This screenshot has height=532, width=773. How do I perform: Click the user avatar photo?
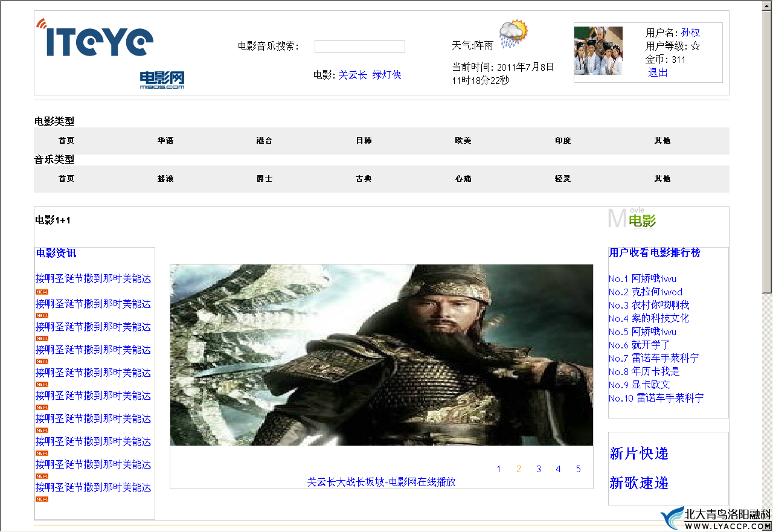click(598, 51)
